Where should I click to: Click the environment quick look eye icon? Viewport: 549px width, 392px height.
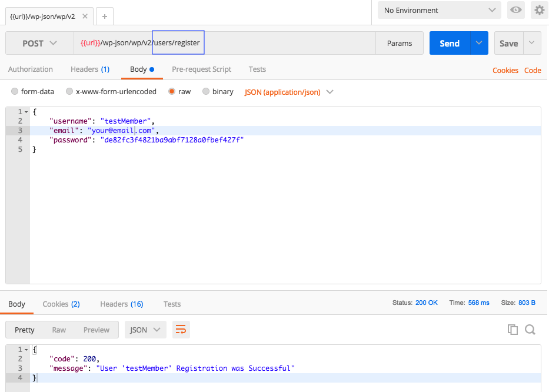click(515, 10)
